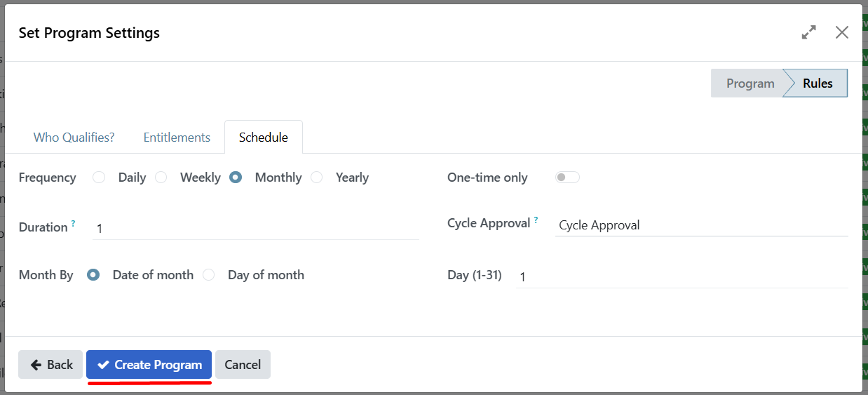Viewport: 868px width, 395px height.
Task: Go to the Program wizard step
Action: coord(750,83)
